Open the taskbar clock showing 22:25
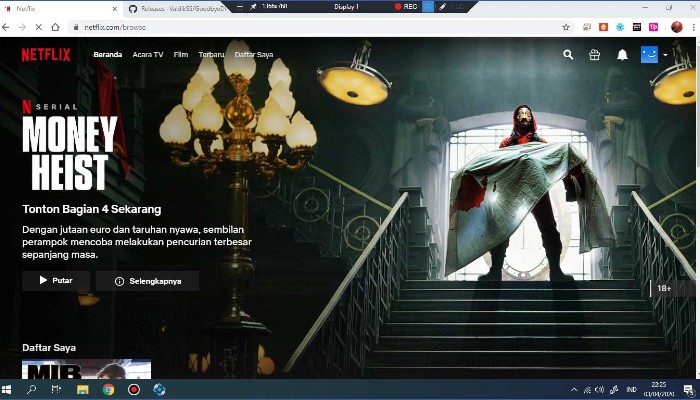This screenshot has width=700, height=400. pyautogui.click(x=659, y=389)
